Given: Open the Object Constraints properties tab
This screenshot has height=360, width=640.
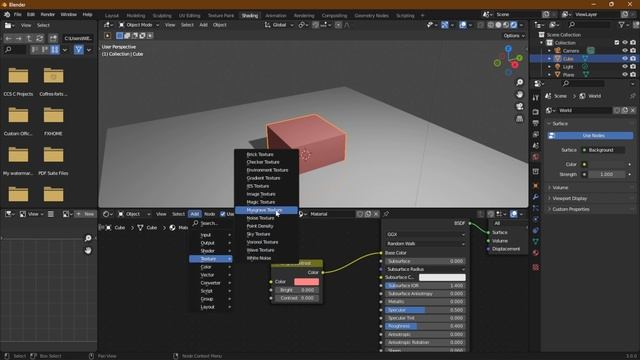Looking at the screenshot, I should (x=536, y=231).
